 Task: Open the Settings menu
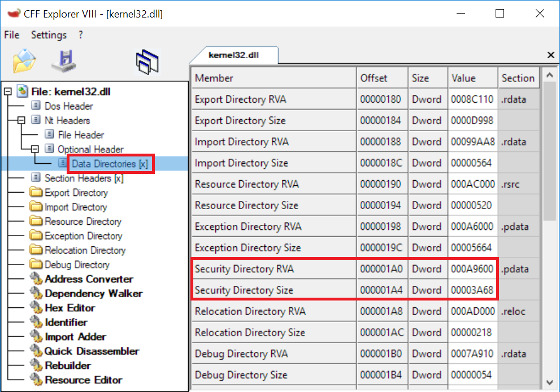click(x=49, y=35)
